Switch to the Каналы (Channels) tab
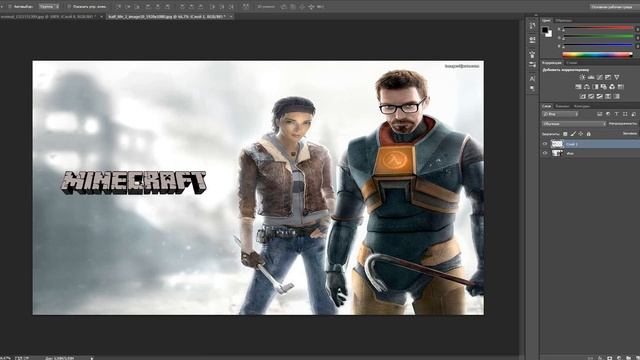The width and height of the screenshot is (640, 360). 562,106
